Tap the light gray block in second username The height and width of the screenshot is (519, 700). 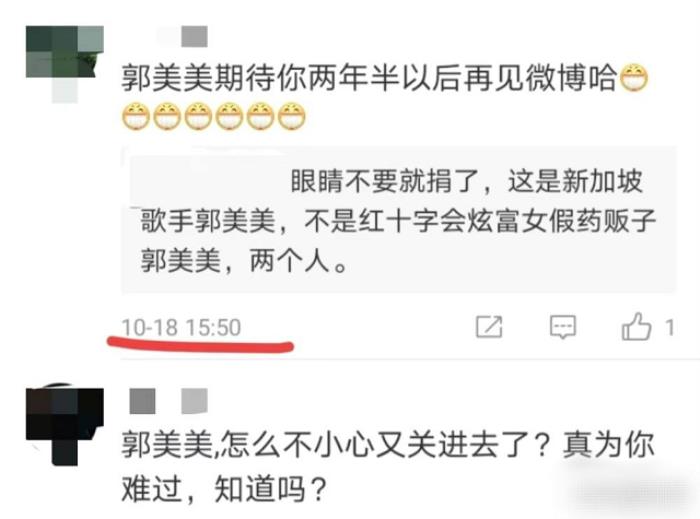195,401
